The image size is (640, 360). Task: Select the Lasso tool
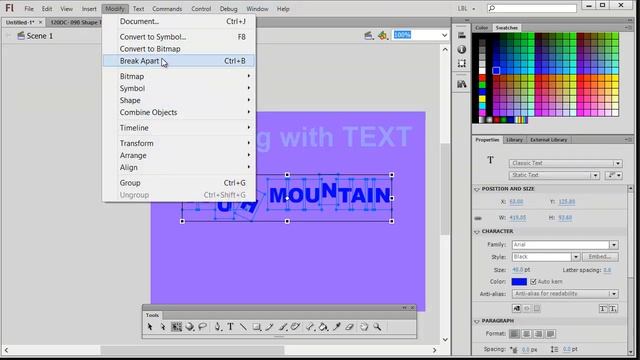202,327
